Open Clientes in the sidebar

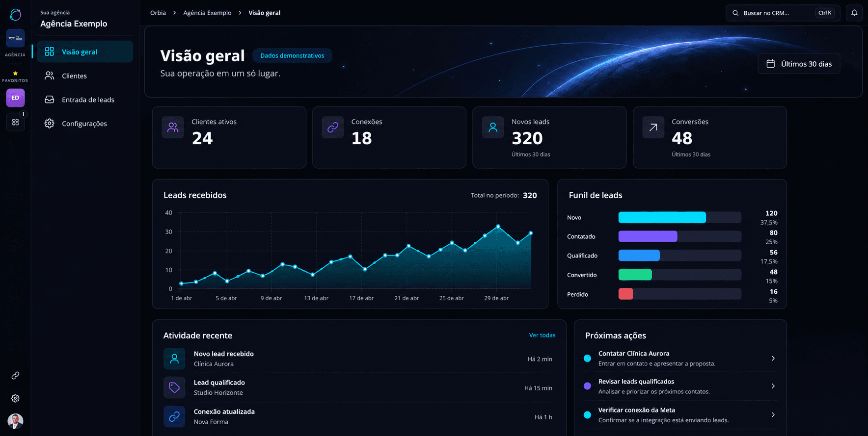click(85, 76)
